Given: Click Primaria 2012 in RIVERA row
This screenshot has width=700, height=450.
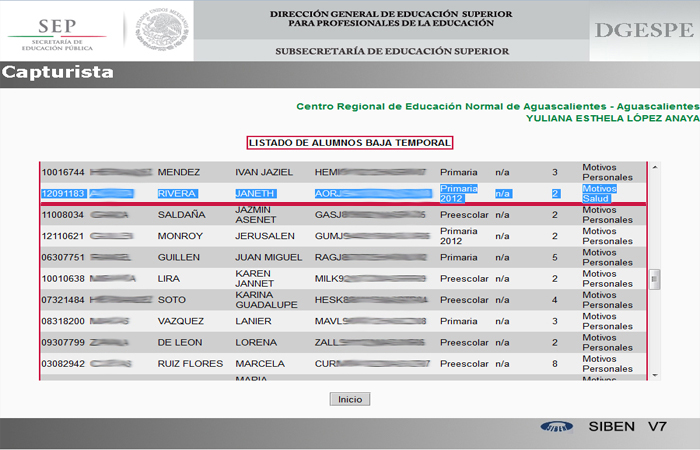Looking at the screenshot, I should [x=458, y=194].
